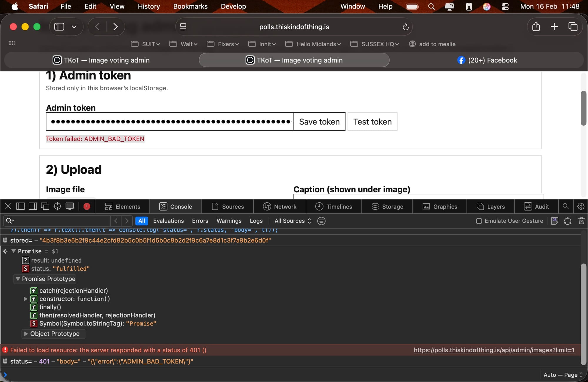Image resolution: width=588 pixels, height=382 pixels.
Task: Open the Develop menu
Action: (x=233, y=6)
